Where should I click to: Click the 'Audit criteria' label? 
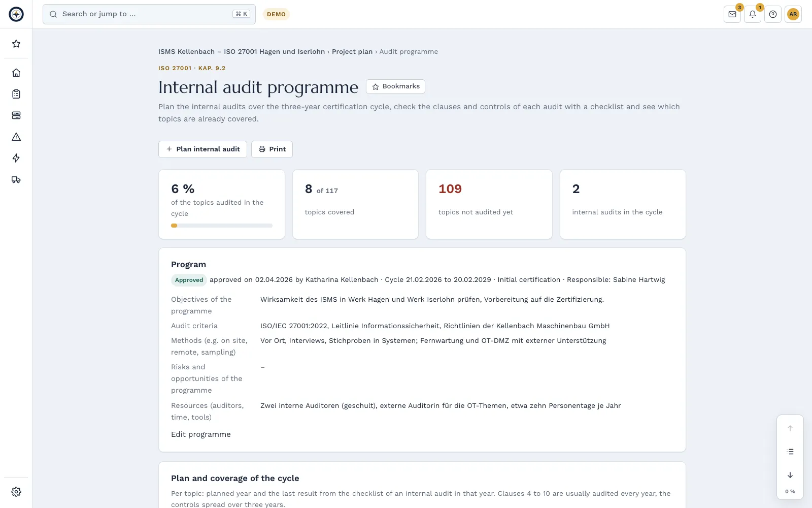pyautogui.click(x=194, y=326)
